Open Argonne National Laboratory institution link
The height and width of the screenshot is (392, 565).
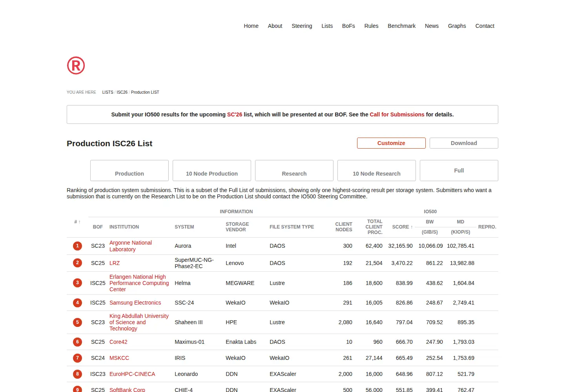coord(131,246)
